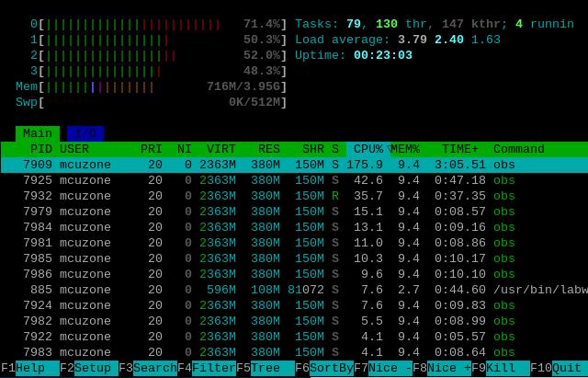588x378 pixels.
Task: Select process row with PID 7922
Action: 294,337
